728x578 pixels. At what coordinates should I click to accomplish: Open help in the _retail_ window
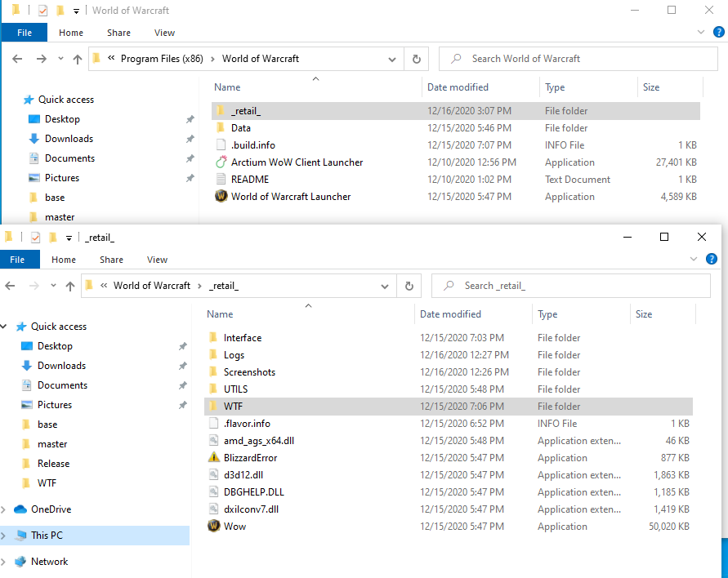point(712,259)
